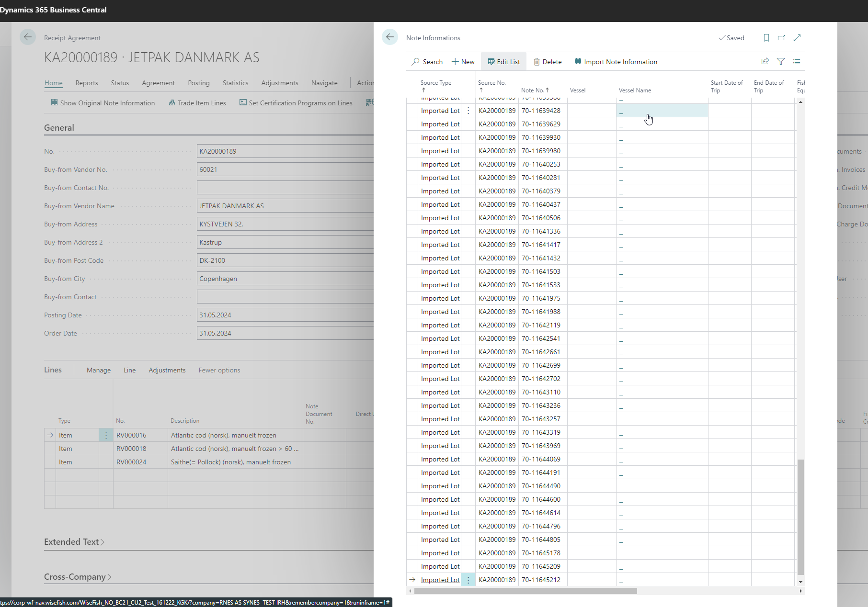Toggle Edit List mode
868x607 pixels.
tap(503, 62)
